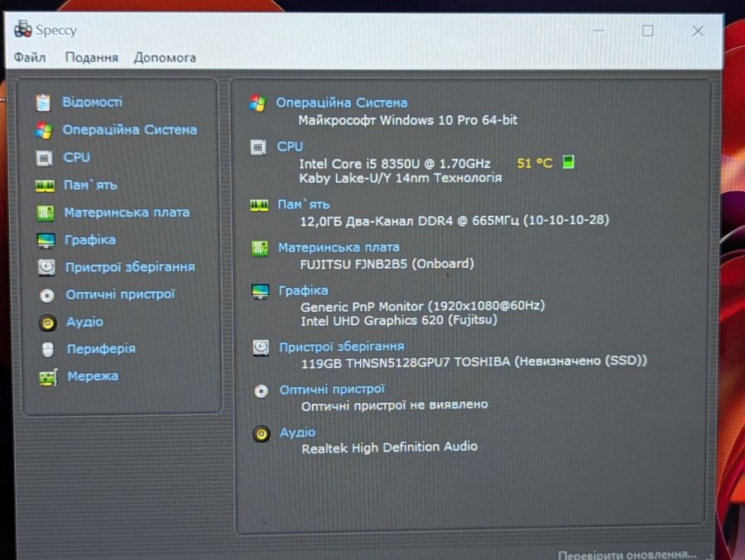Click the network card icon beside Мережа
Screen dimensions: 745x560
click(49, 378)
